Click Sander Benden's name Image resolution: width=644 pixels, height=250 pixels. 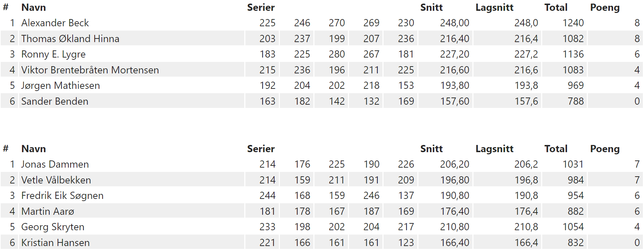(x=55, y=101)
